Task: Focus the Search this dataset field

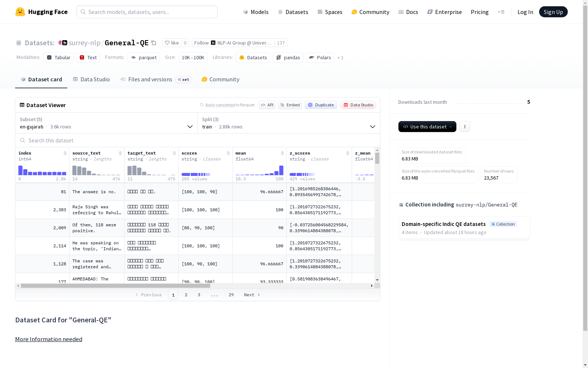Action: tap(198, 141)
